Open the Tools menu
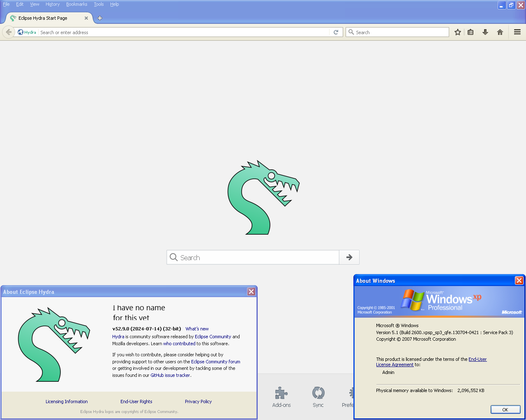The image size is (526, 420). click(99, 4)
